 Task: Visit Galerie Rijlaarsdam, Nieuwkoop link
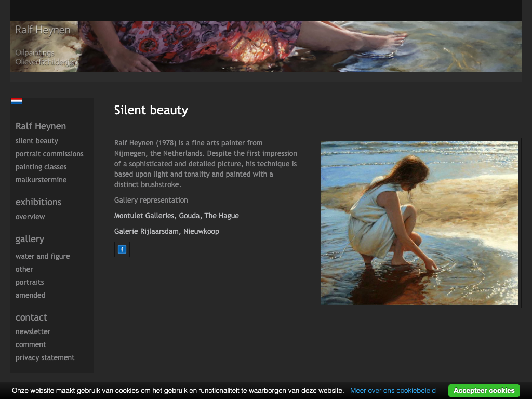coord(167,231)
